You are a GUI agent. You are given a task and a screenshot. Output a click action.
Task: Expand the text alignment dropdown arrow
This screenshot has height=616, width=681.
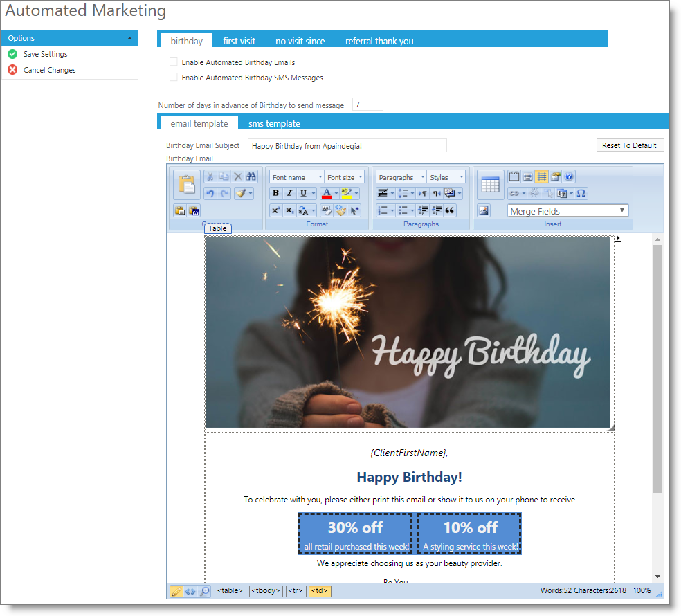[x=392, y=193]
